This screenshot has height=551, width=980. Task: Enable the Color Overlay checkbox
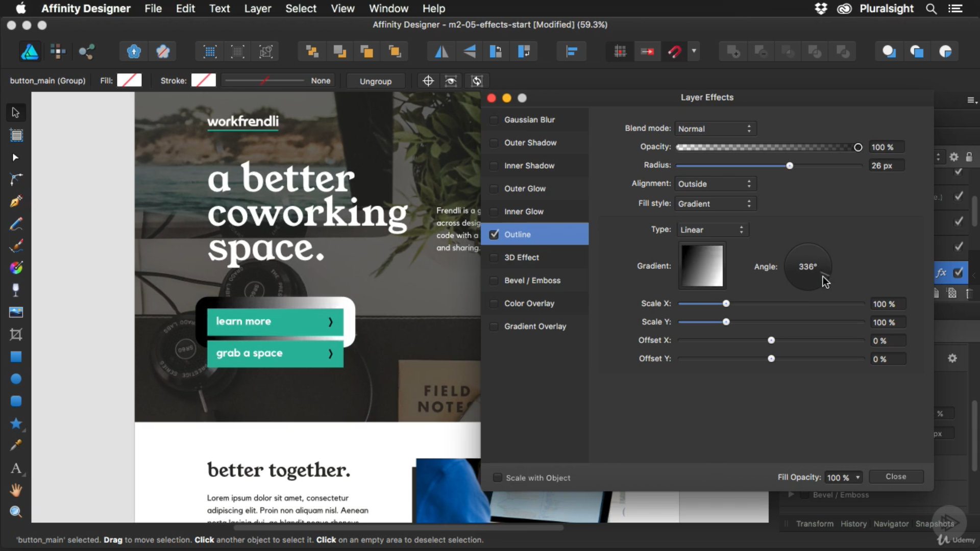pyautogui.click(x=494, y=304)
